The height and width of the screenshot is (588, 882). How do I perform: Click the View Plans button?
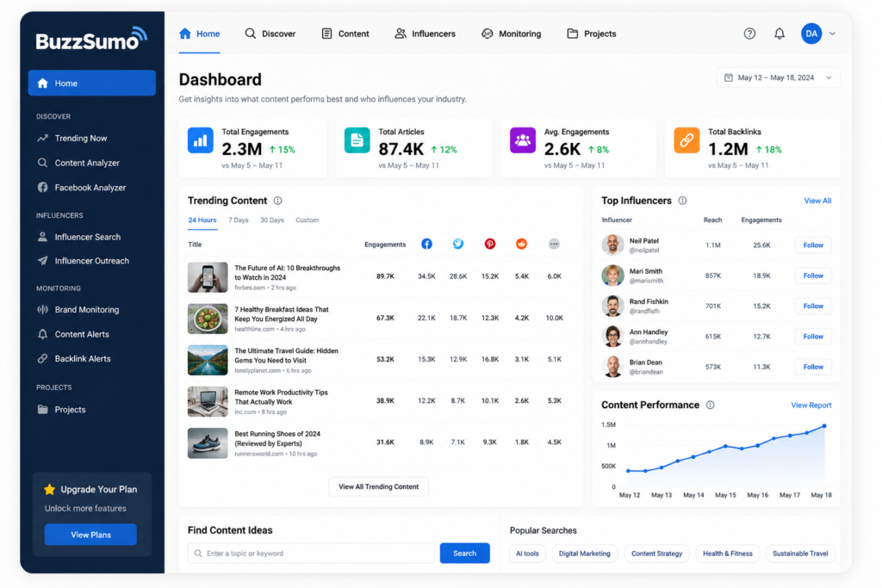pos(90,535)
